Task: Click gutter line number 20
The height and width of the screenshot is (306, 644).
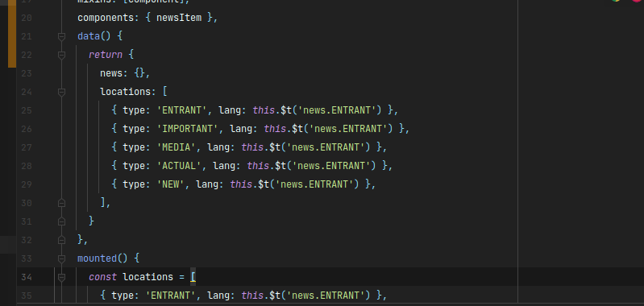Action: pyautogui.click(x=27, y=18)
